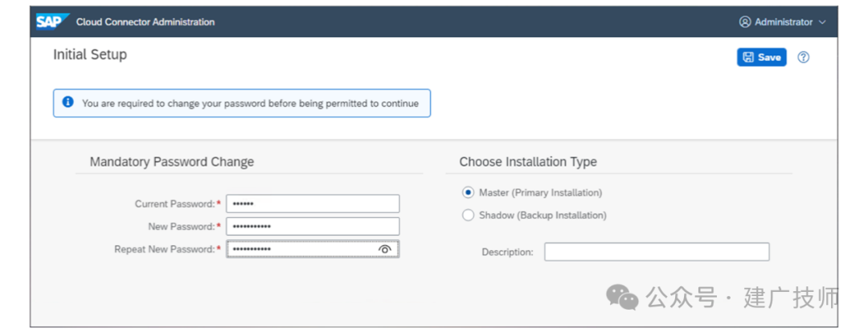
Task: Expand the chevron beside Administrator
Action: coord(822,23)
